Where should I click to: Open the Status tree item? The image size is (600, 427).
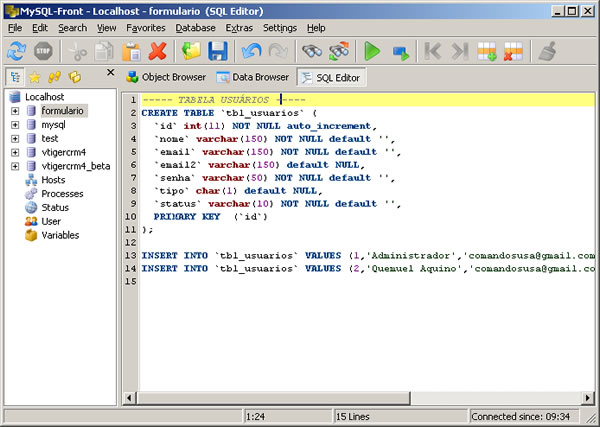(x=55, y=207)
